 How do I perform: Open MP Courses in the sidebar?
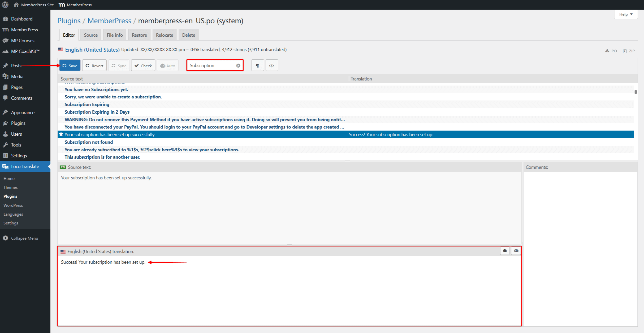23,40
